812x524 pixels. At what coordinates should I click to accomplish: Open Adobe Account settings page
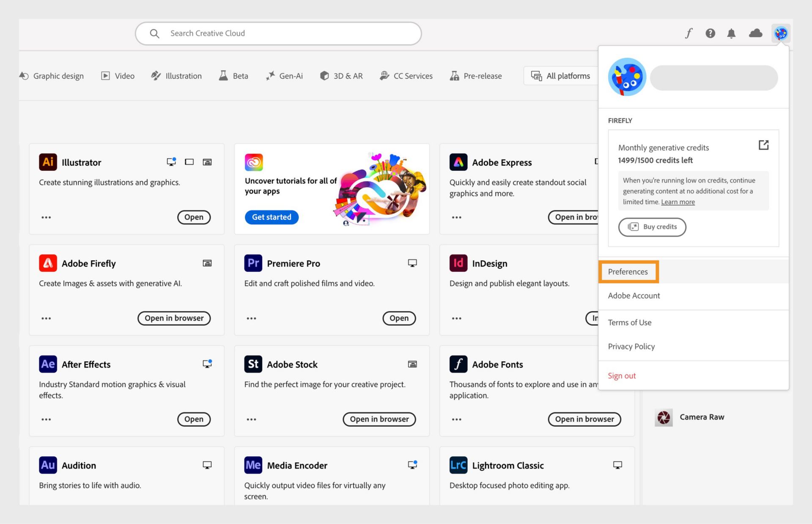[x=634, y=295]
